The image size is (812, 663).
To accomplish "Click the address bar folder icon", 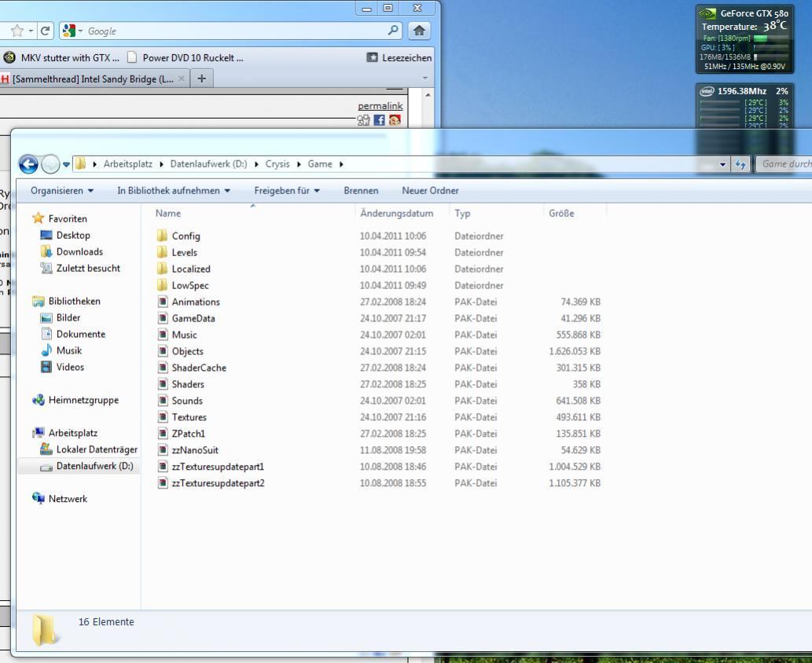I will [x=80, y=164].
